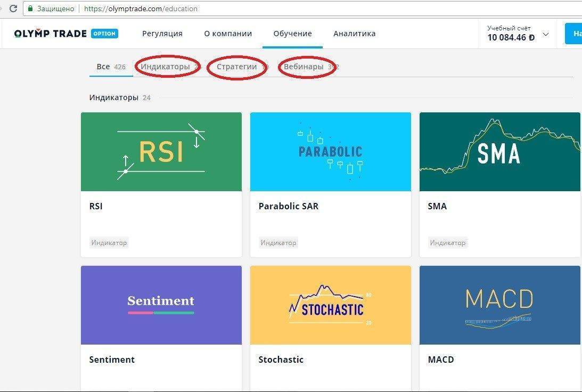The image size is (582, 392).
Task: Open the RSI indicator thumbnail
Action: 161,152
